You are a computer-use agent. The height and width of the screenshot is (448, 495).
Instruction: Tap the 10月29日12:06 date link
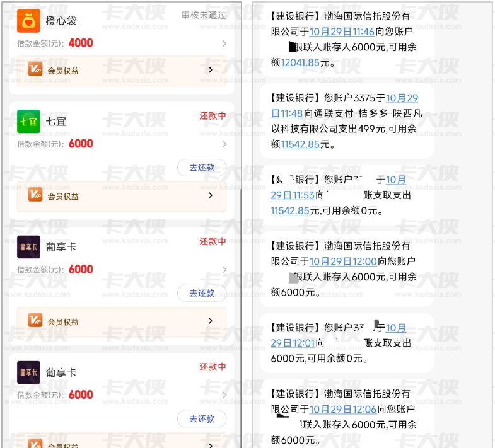[x=343, y=410]
